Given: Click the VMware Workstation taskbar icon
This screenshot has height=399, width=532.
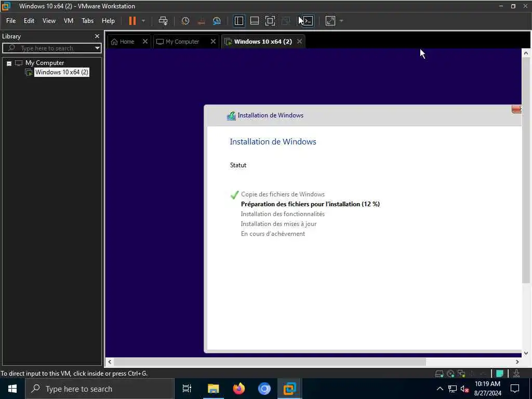Looking at the screenshot, I should click(290, 389).
